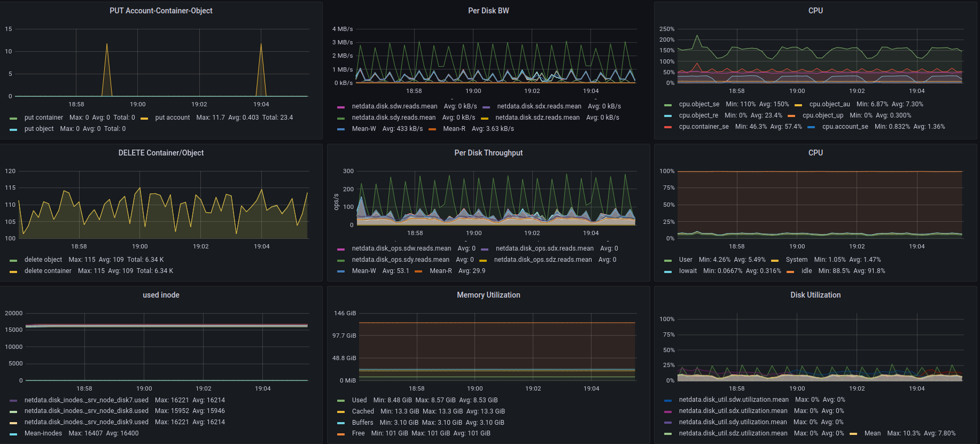Isolate the cpu.container_se series in the legend
The image size is (980, 444).
704,127
